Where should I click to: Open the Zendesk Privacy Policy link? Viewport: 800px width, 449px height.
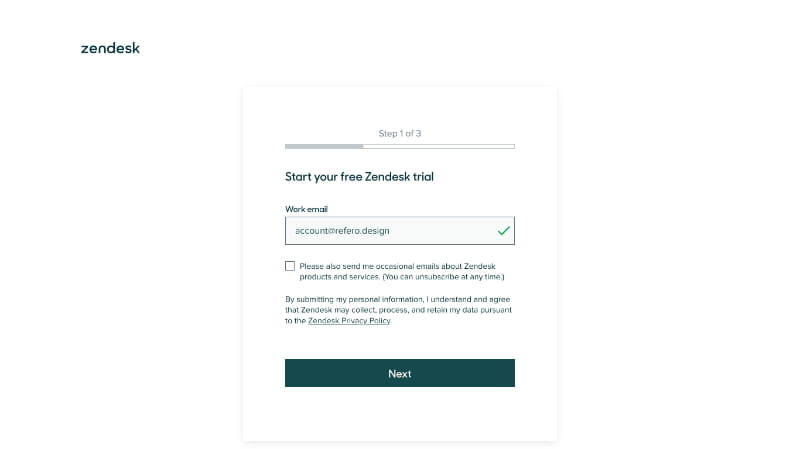[349, 321]
